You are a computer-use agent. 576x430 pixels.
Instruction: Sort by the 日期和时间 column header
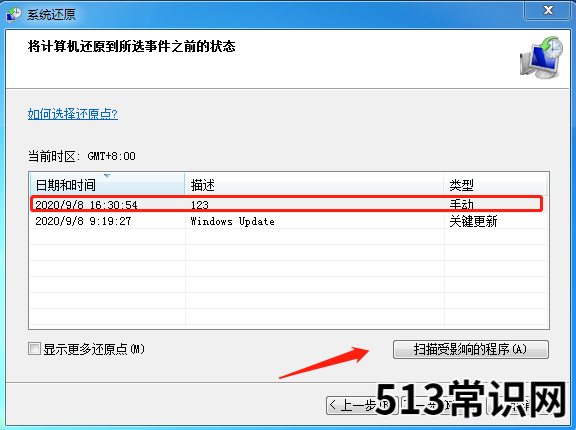(x=107, y=184)
